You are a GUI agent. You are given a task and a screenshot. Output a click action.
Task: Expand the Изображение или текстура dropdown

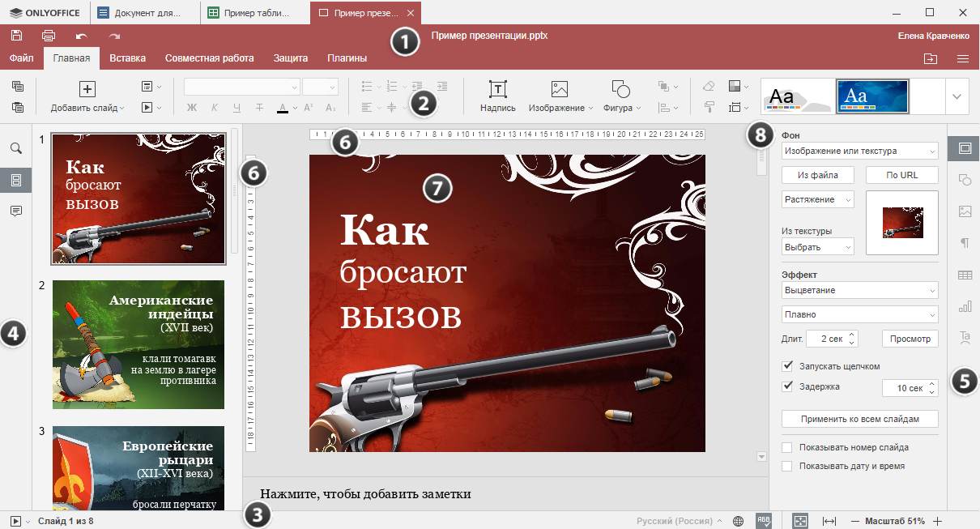pos(860,151)
